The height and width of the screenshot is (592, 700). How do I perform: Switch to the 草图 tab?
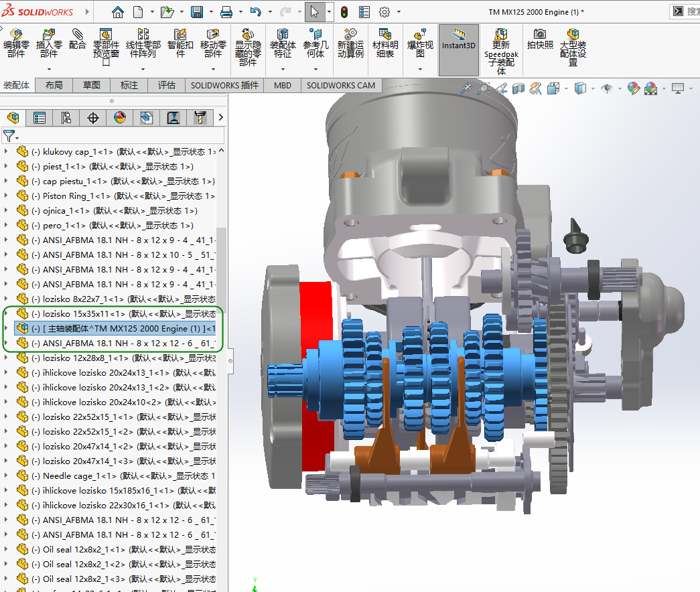[x=92, y=85]
